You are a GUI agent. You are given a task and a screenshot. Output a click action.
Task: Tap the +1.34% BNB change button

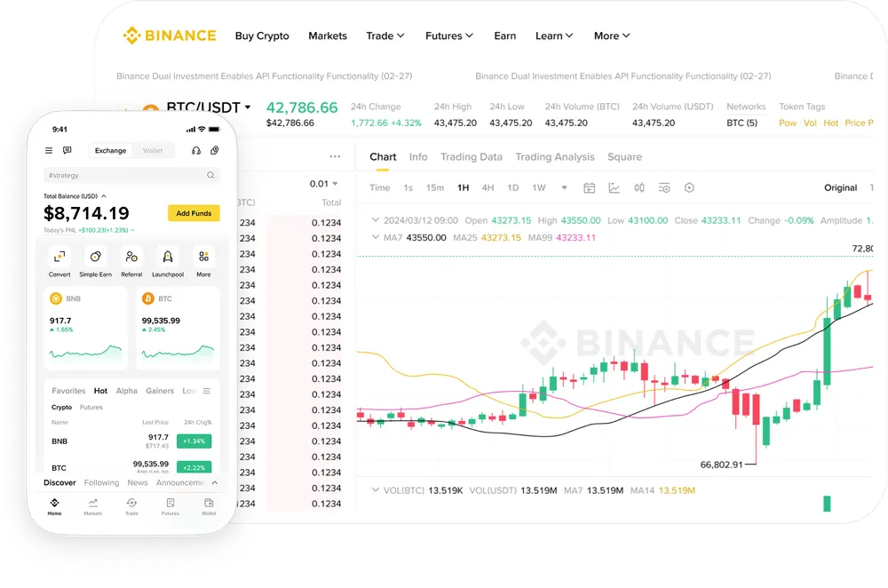point(194,441)
